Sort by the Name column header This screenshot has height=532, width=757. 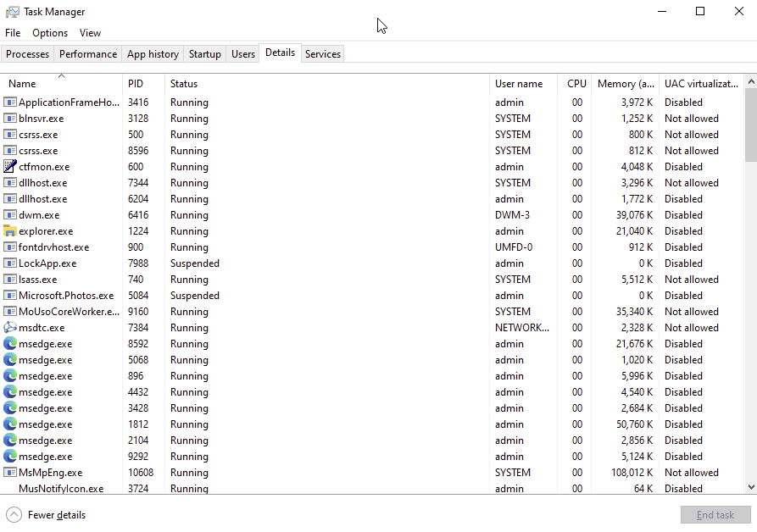pyautogui.click(x=61, y=83)
